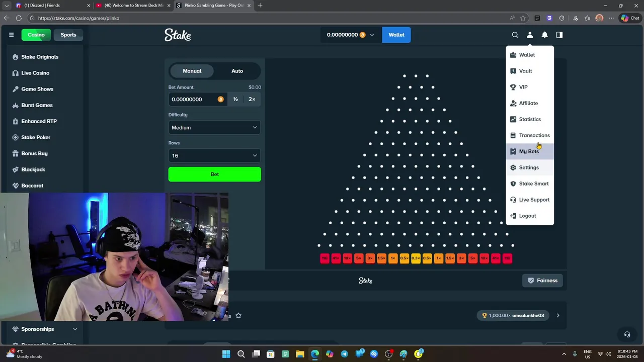Screen dimensions: 644x362
Task: Open Stake Smart from the user menu
Action: point(530,184)
